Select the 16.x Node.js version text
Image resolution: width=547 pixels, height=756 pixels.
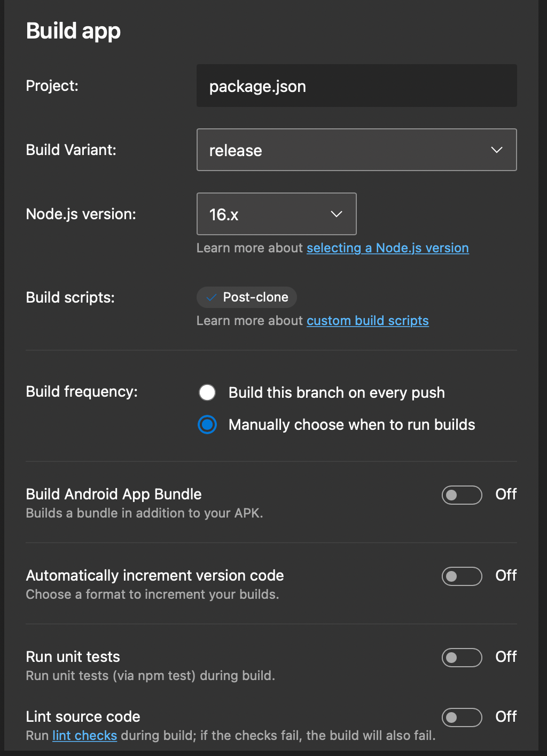point(223,214)
